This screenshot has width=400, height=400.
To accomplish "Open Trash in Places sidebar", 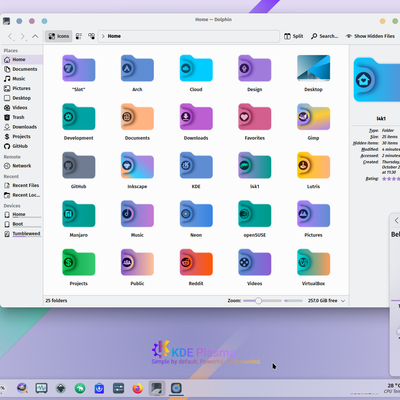I will [22, 117].
